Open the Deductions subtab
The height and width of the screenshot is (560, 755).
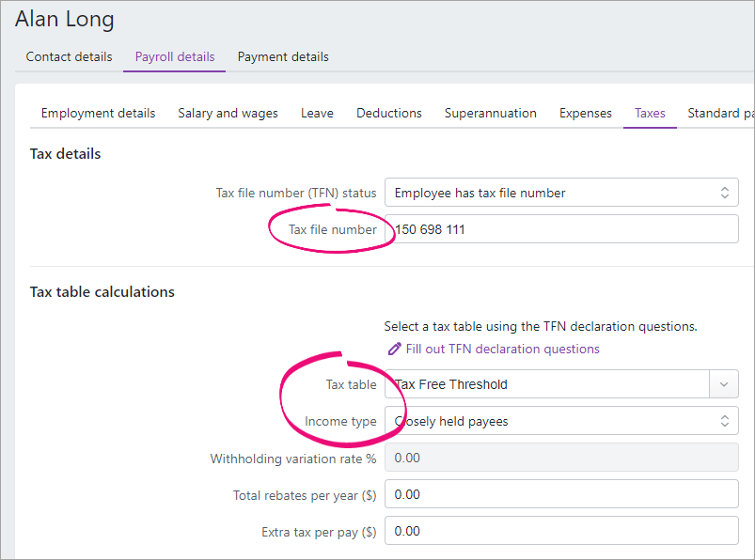388,113
